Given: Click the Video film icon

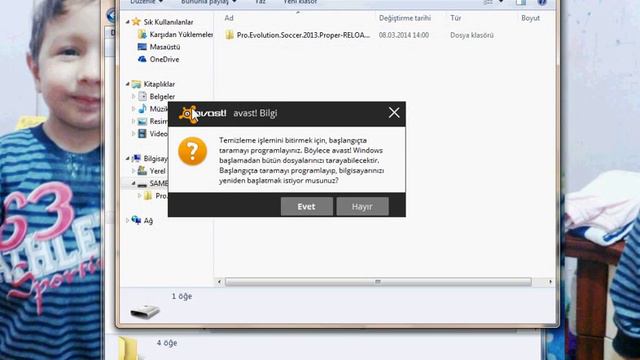Looking at the screenshot, I should click(142, 133).
